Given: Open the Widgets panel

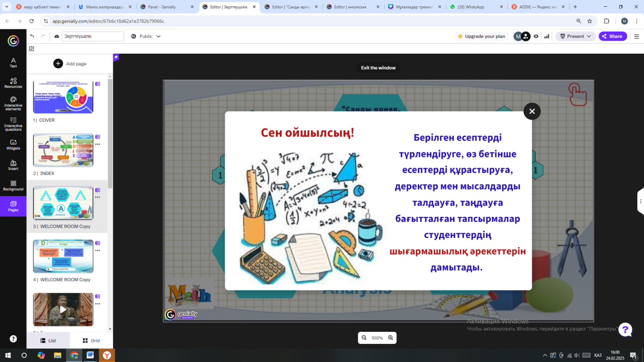Looking at the screenshot, I should pos(13,145).
